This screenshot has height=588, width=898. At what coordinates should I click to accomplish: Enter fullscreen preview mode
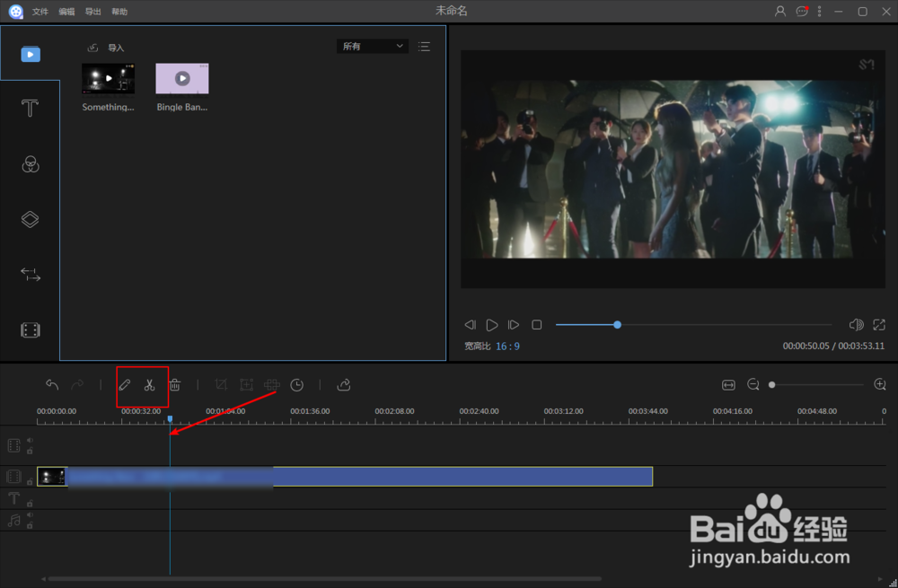(x=879, y=325)
